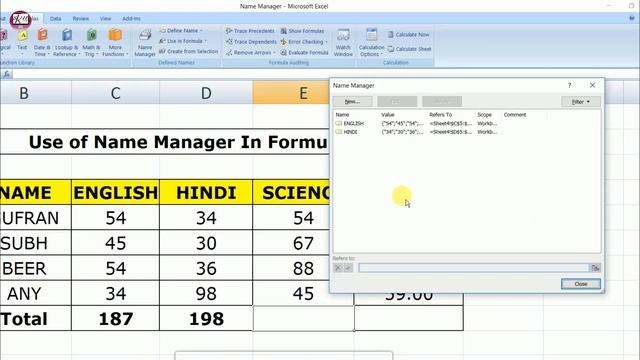Screen dimensions: 640x360
Task: Click the Total label cell
Action: coord(36,318)
